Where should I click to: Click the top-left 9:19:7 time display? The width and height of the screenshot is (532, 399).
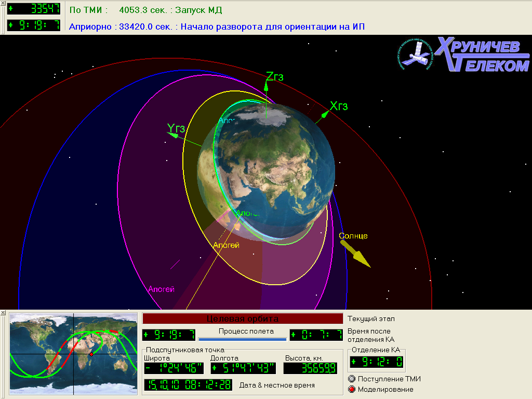[x=34, y=25]
